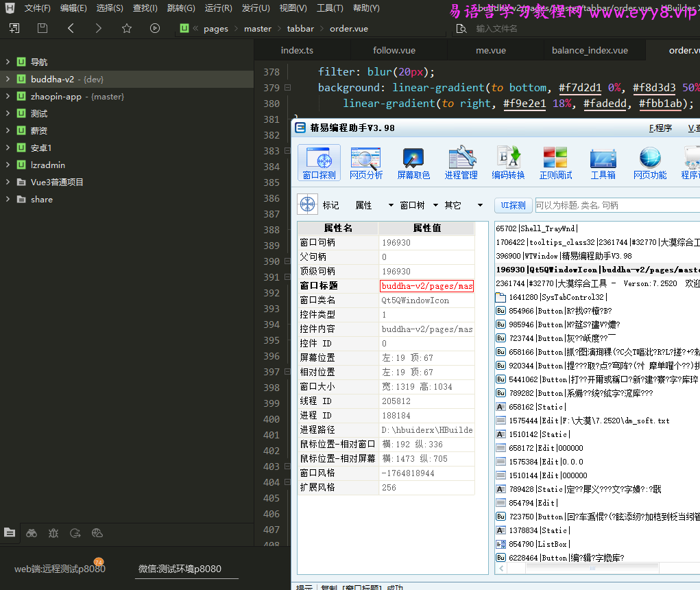The width and height of the screenshot is (700, 590).
Task: Click the save file icon in toolbar
Action: pos(43,28)
